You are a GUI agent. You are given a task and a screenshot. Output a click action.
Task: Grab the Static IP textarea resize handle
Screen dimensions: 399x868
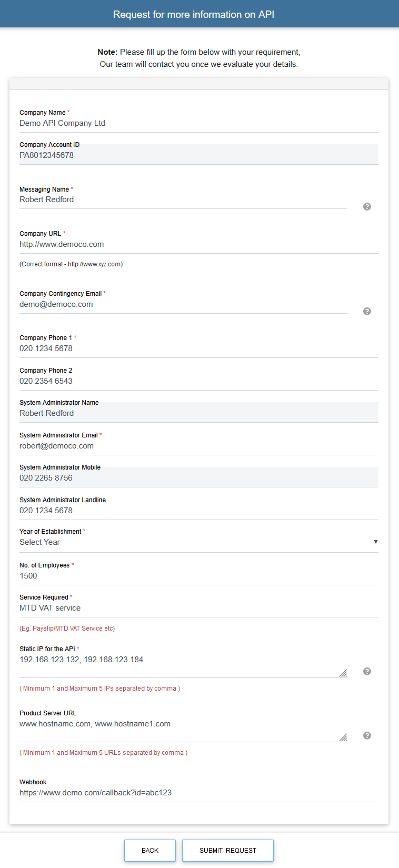point(343,673)
